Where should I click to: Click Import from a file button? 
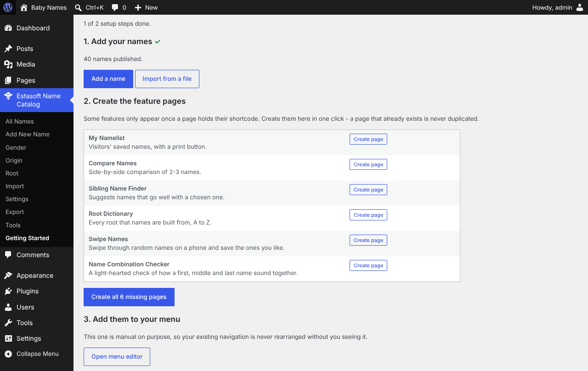[167, 79]
